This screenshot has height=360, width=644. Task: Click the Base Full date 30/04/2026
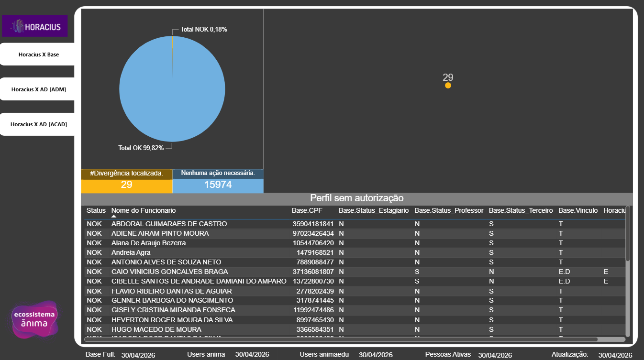pyautogui.click(x=138, y=355)
